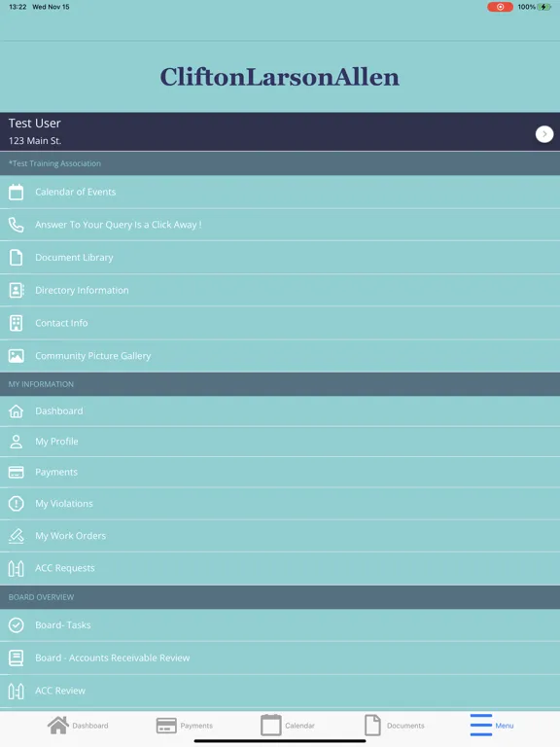The width and height of the screenshot is (560, 747).
Task: Click the 123 Main St. address
Action: pyautogui.click(x=35, y=141)
